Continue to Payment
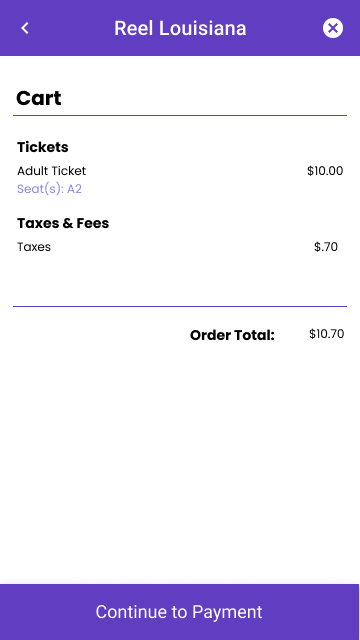Viewport: 360px width, 640px height. (180, 612)
